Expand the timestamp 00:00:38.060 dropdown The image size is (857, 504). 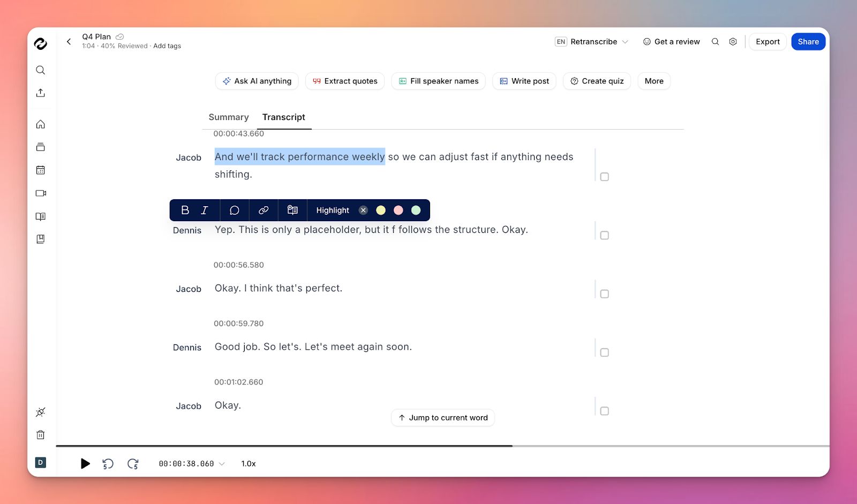[x=222, y=464]
